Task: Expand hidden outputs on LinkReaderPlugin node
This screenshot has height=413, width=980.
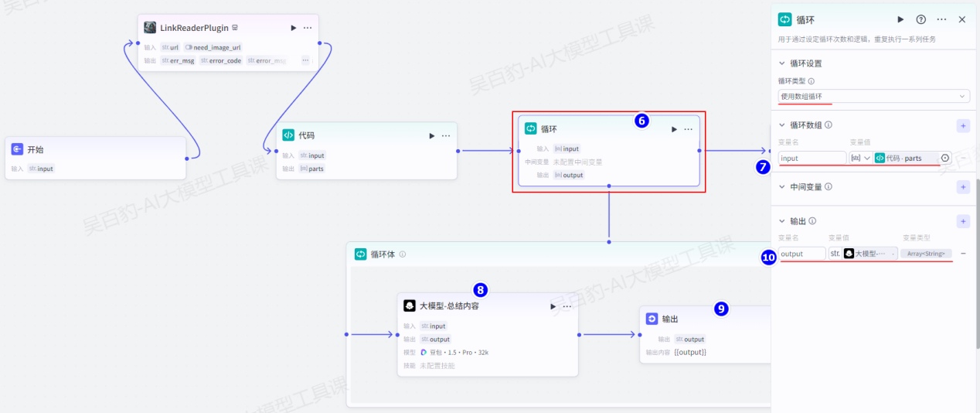Action: point(305,60)
